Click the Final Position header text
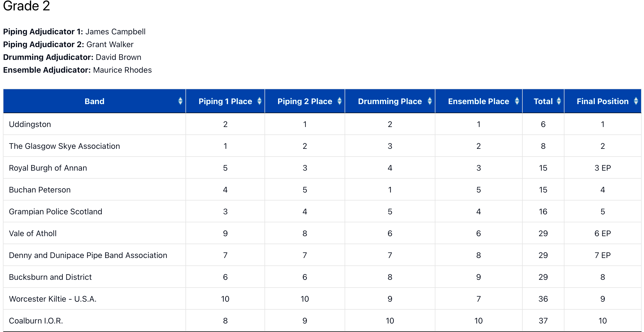 602,101
